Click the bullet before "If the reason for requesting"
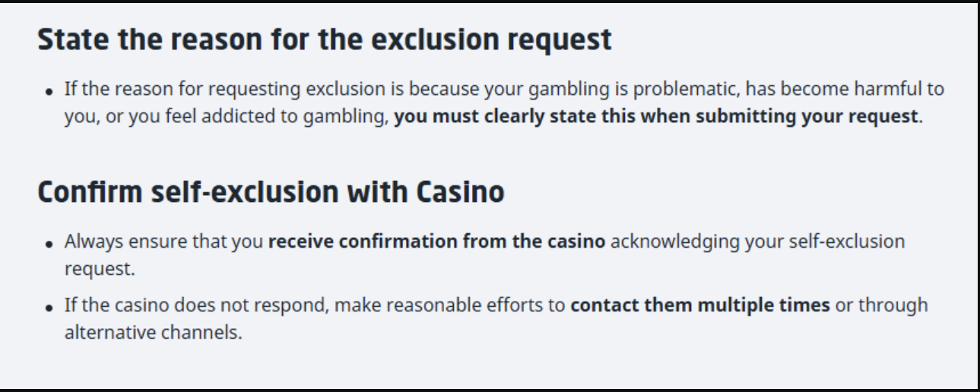Image resolution: width=980 pixels, height=392 pixels. click(x=49, y=91)
